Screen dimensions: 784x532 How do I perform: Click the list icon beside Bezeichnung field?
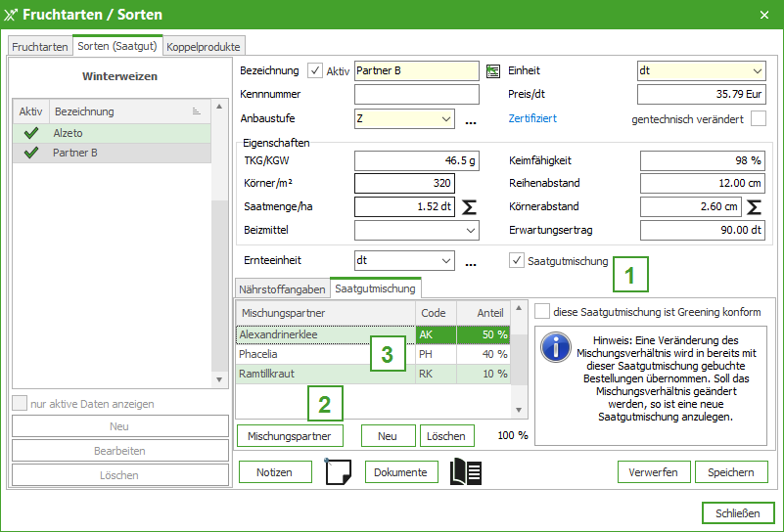493,71
